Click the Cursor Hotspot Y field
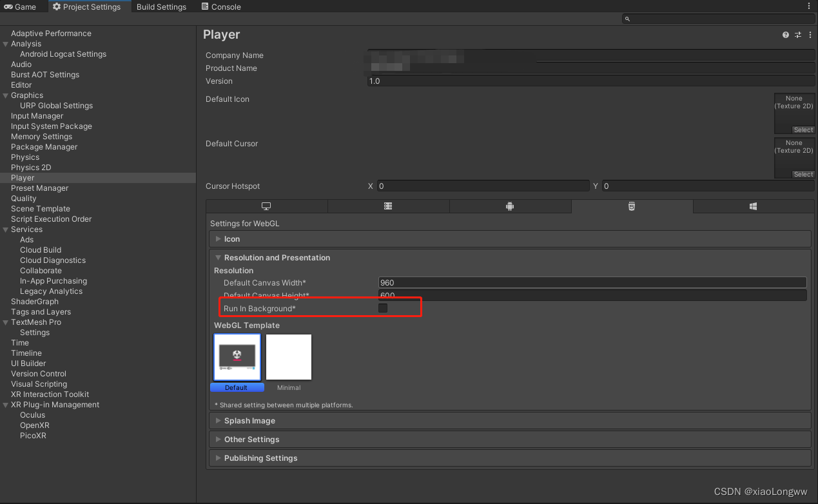 [708, 186]
